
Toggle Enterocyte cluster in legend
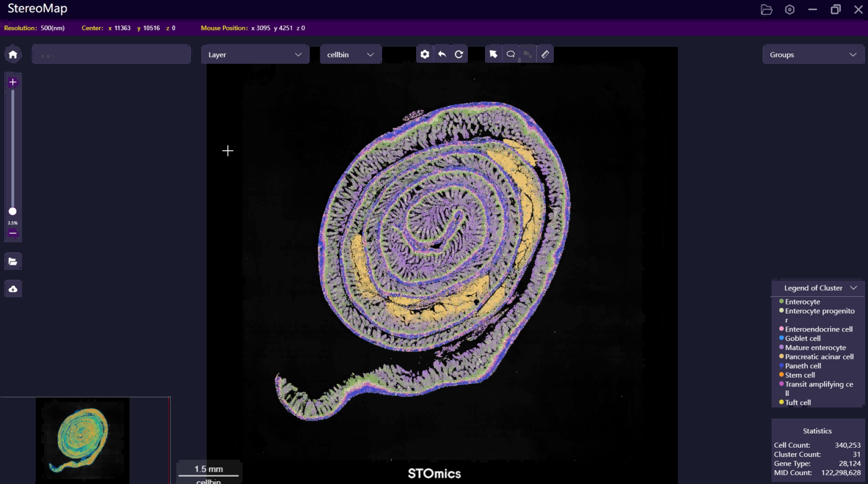(802, 302)
